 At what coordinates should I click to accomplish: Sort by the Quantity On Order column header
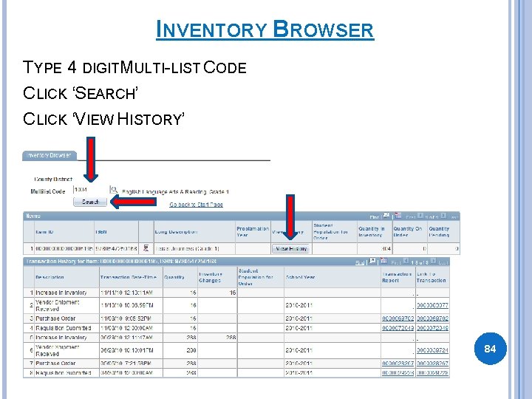tap(407, 232)
